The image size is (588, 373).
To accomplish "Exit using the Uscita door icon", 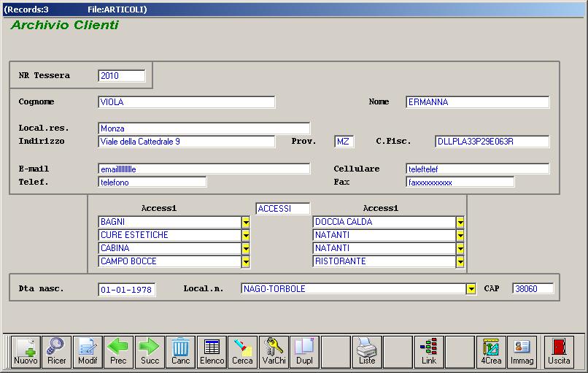I will coord(559,352).
